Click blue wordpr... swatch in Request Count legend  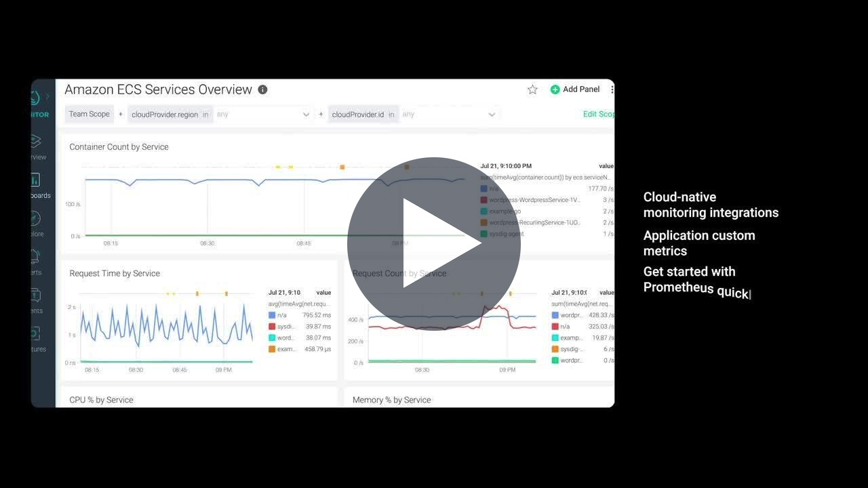(x=555, y=315)
